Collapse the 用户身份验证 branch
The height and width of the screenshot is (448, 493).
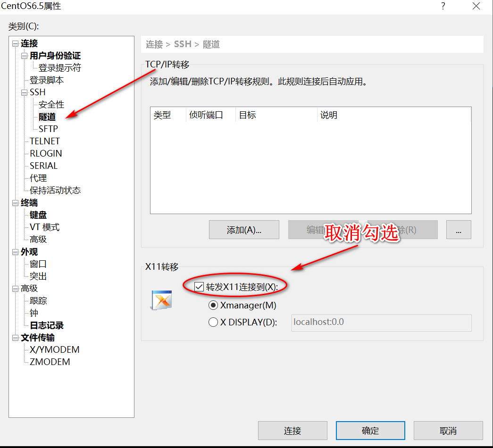24,56
